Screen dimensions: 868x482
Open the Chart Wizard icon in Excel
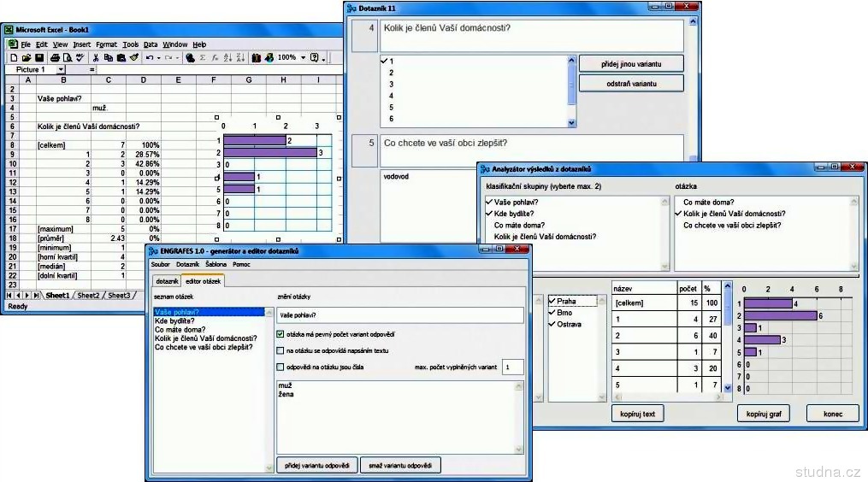coord(257,57)
